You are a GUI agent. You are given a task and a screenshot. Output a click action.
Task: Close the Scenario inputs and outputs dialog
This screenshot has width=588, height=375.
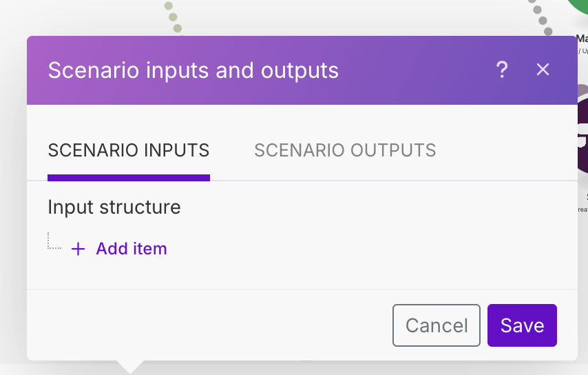pyautogui.click(x=543, y=70)
